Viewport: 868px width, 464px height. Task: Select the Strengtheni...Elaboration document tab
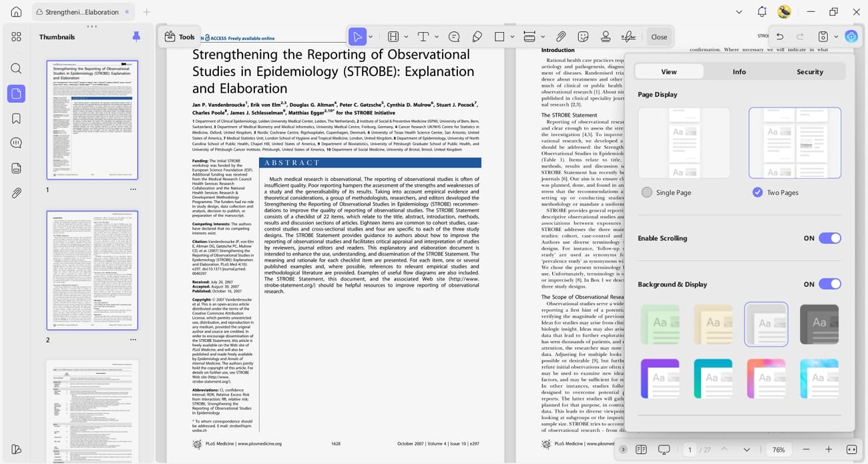point(83,12)
